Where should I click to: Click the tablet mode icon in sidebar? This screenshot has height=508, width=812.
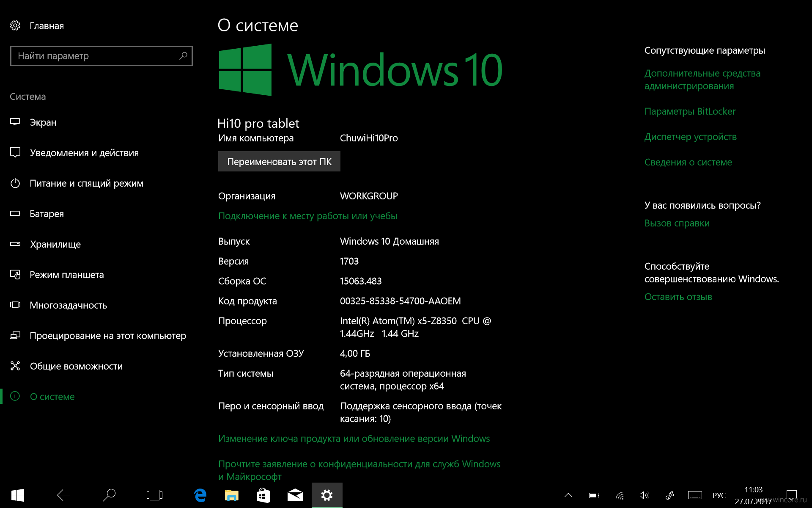pos(15,275)
